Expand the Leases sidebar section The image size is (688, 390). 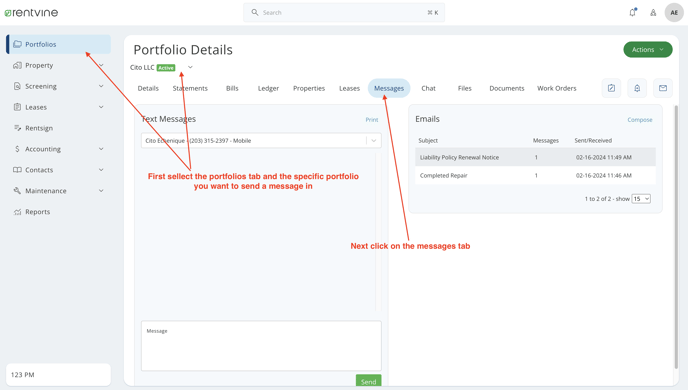(101, 107)
